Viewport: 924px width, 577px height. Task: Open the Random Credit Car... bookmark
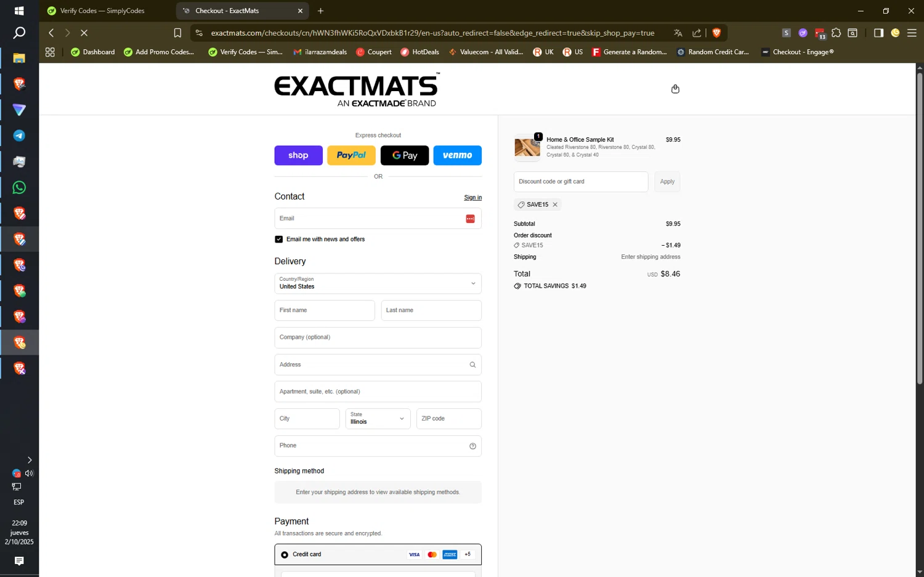(x=713, y=52)
